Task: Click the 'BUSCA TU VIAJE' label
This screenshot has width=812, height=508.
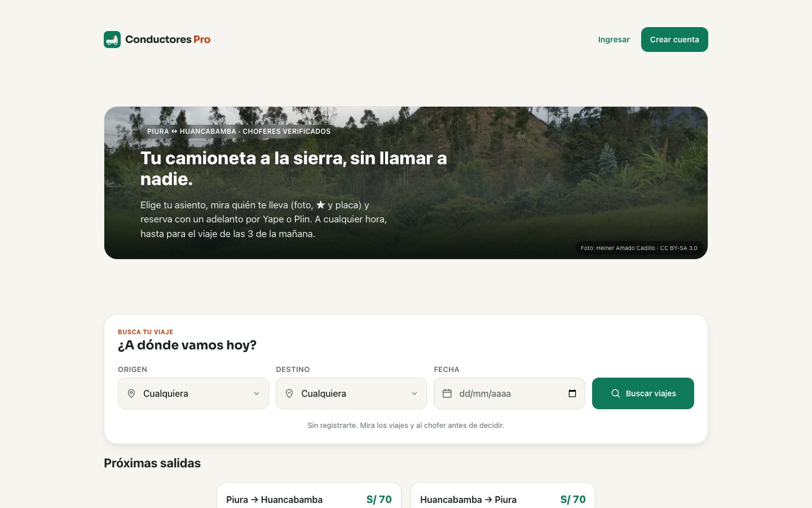Action: pos(145,332)
